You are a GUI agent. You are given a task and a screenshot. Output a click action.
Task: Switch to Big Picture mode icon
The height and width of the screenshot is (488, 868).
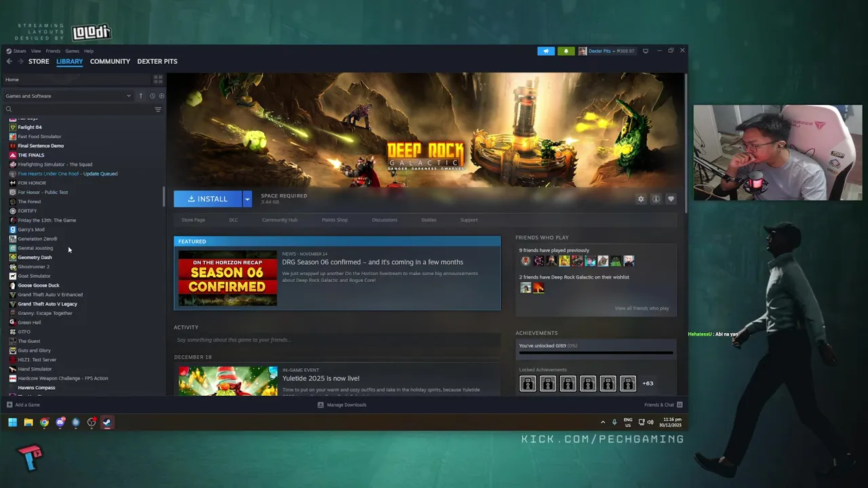(x=646, y=51)
